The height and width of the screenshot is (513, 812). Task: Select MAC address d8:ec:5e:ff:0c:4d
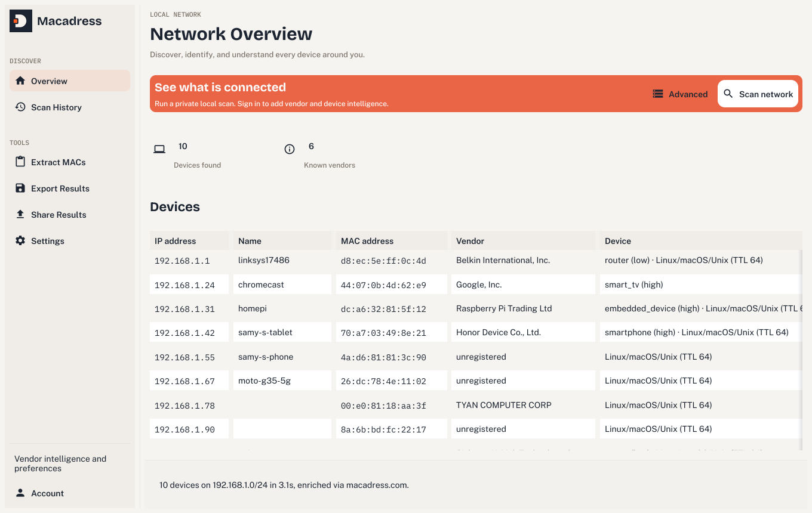click(383, 261)
